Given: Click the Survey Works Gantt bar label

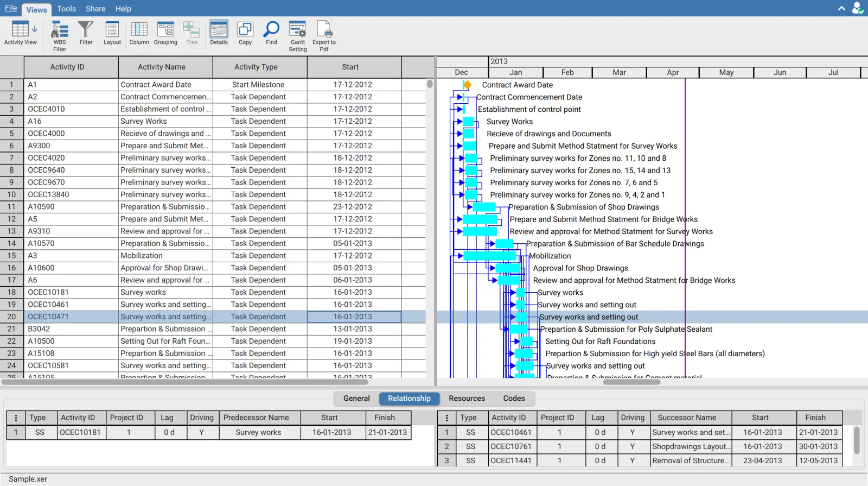Looking at the screenshot, I should coord(509,122).
